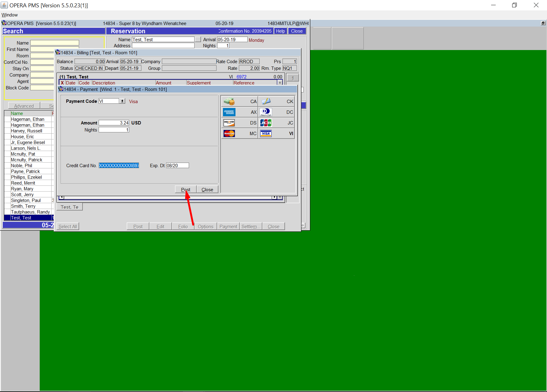The width and height of the screenshot is (547, 392).
Task: Open the Window menu
Action: click(9, 15)
